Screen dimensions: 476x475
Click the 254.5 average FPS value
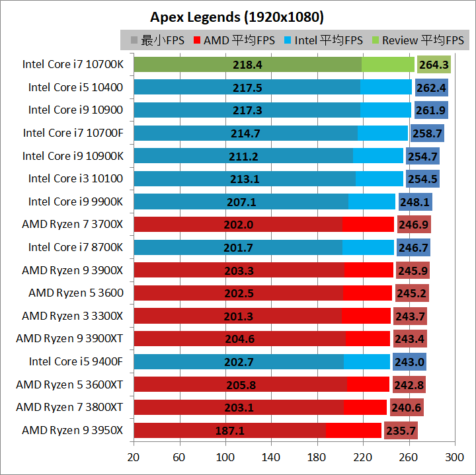[422, 179]
